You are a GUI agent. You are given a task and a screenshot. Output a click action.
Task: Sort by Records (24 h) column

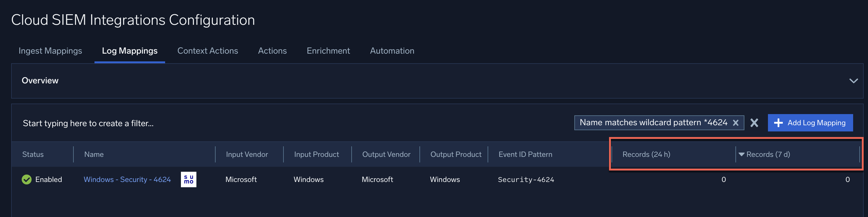point(646,154)
